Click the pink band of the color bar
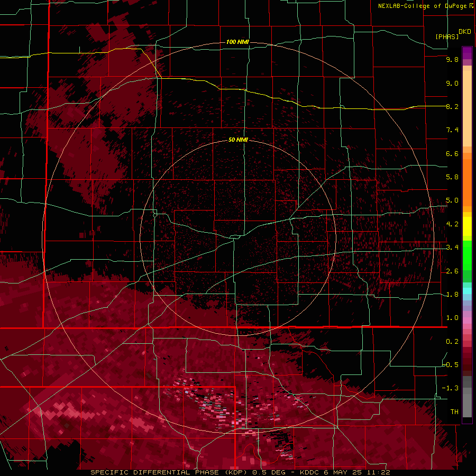The height and width of the screenshot is (476, 476). (467, 321)
